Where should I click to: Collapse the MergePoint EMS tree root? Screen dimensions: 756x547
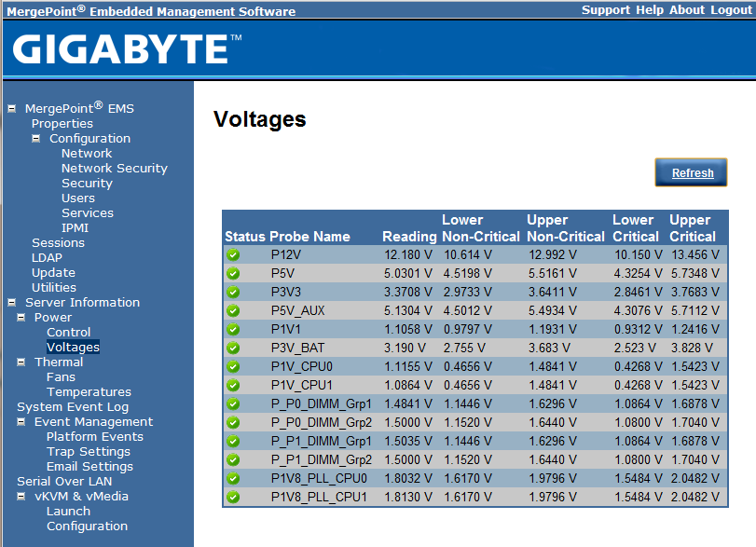click(11, 108)
